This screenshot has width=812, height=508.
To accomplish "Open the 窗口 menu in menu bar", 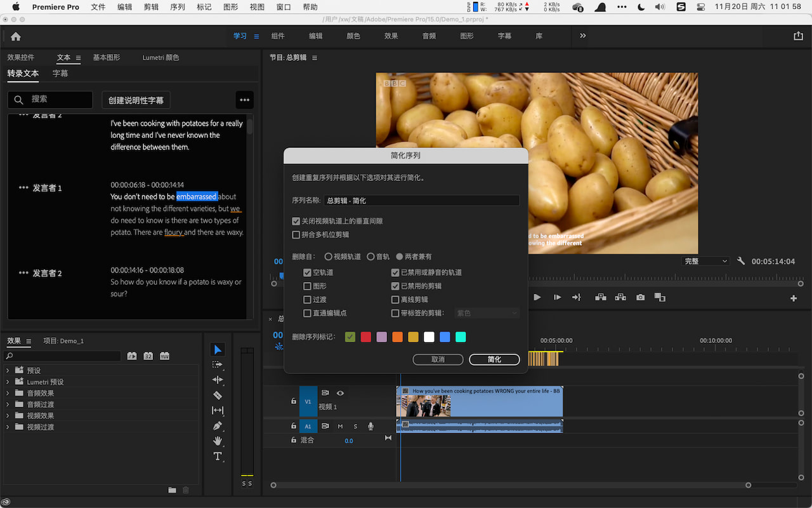I will tap(283, 7).
